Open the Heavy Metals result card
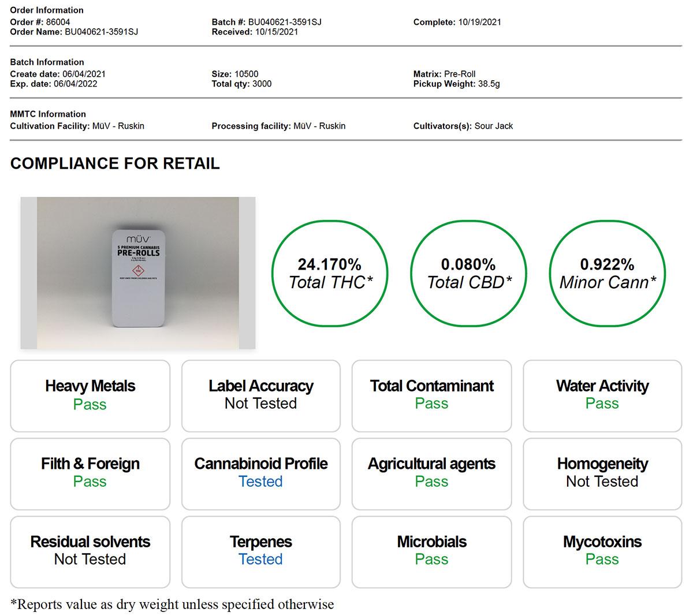Viewport: 693px width, 616px height. (x=90, y=395)
